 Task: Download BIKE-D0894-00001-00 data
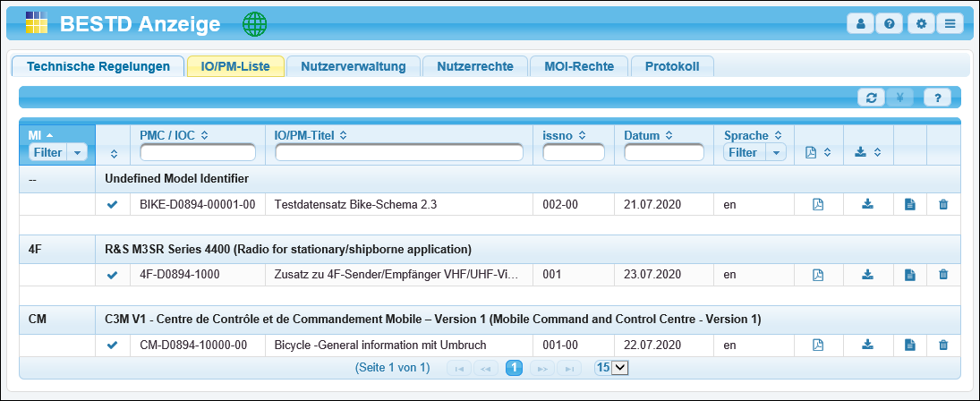click(867, 204)
